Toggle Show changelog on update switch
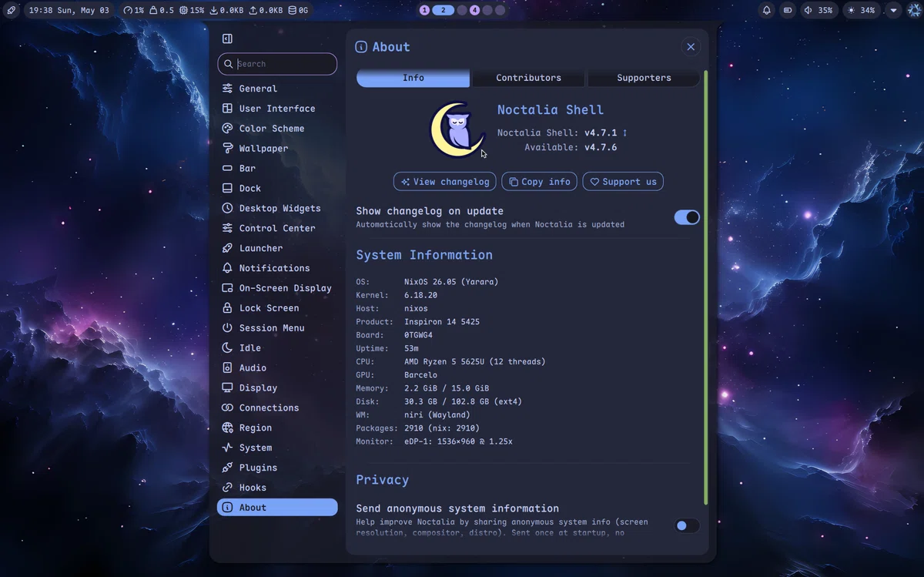This screenshot has height=577, width=924. [687, 217]
